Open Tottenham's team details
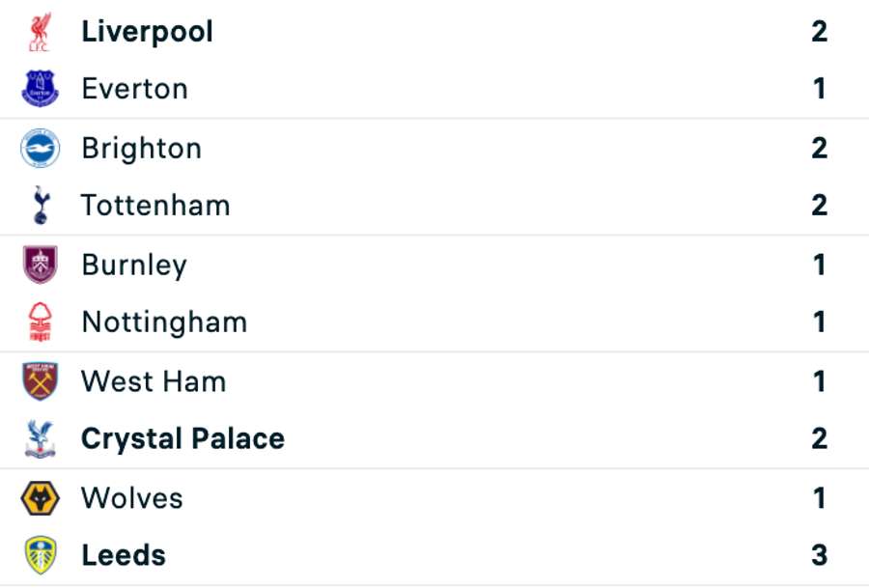 tap(156, 205)
